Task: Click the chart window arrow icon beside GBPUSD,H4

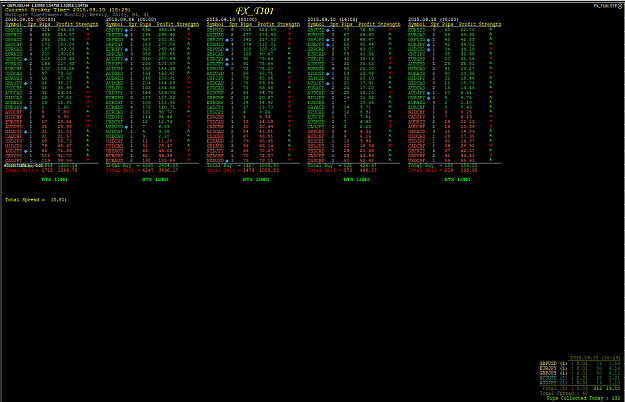Action: (4, 5)
